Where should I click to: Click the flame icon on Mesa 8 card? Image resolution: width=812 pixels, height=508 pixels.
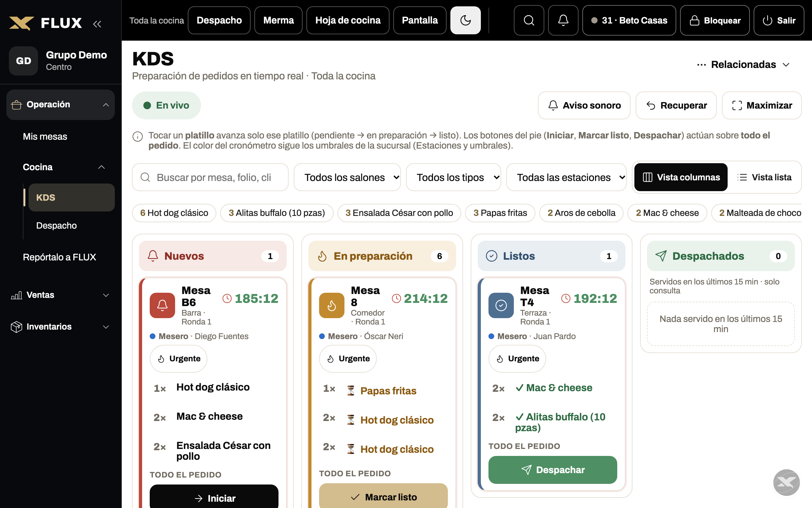(x=331, y=305)
